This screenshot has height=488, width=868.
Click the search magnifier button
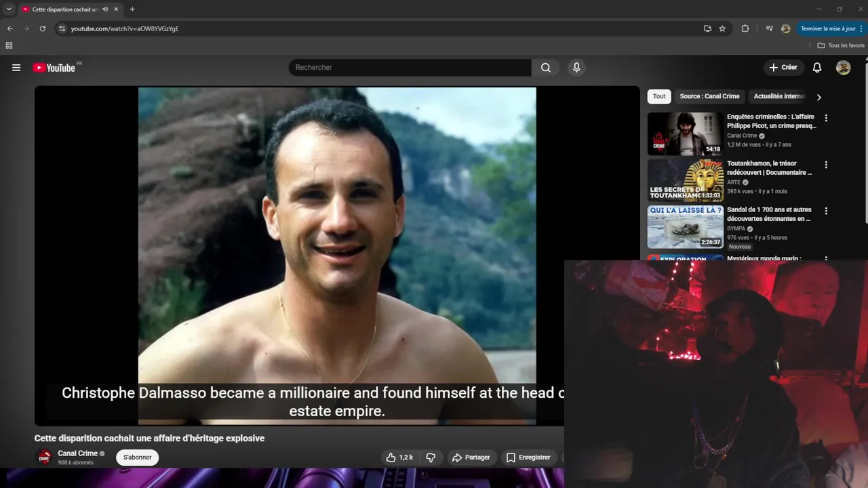pyautogui.click(x=546, y=68)
